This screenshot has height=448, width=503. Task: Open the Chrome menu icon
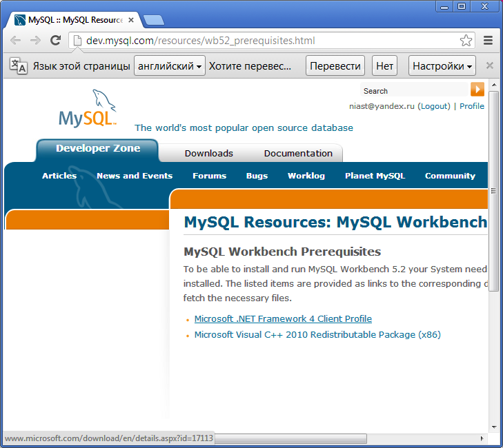[x=488, y=41]
